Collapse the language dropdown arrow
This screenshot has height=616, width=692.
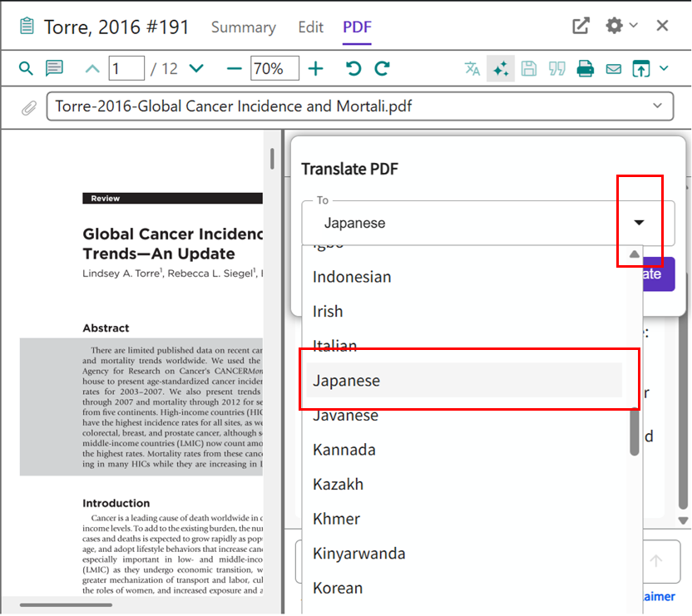click(639, 223)
